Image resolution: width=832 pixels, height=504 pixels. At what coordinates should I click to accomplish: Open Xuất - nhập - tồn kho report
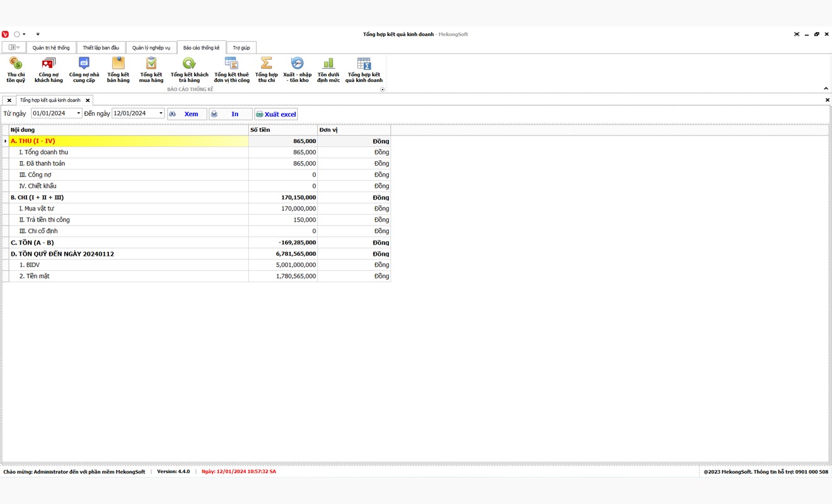297,69
